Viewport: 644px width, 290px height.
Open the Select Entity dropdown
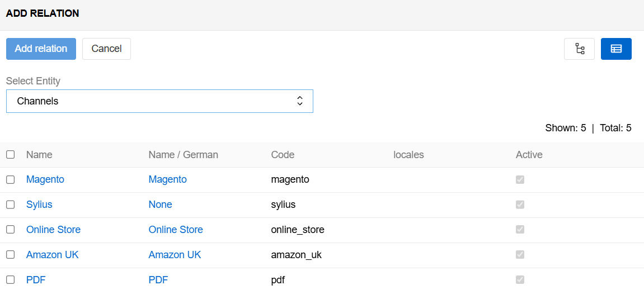(159, 101)
